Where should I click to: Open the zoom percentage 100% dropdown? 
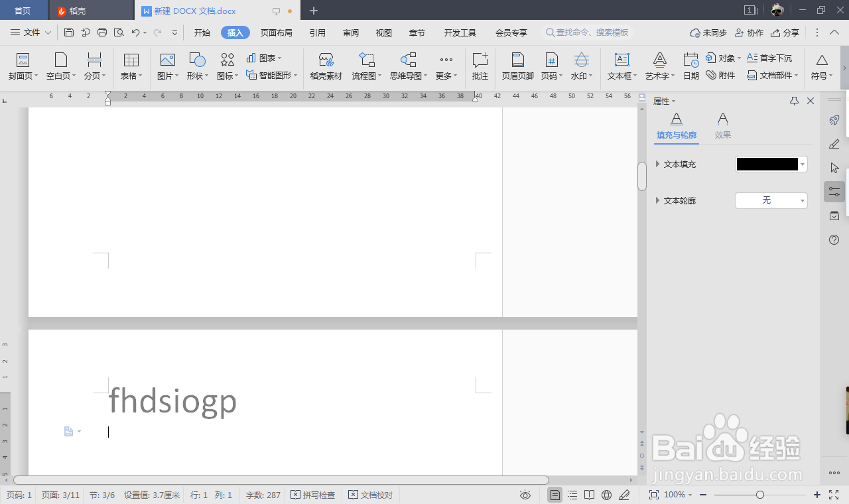coord(678,495)
